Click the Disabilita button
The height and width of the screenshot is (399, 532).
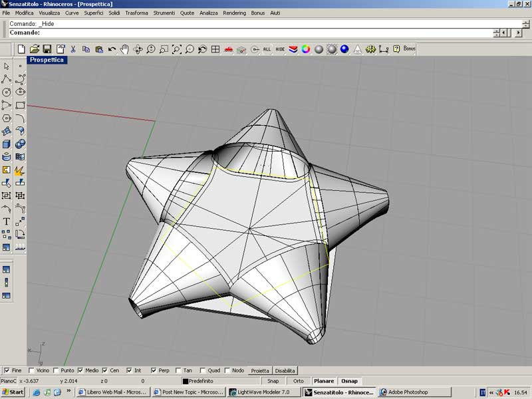point(285,370)
